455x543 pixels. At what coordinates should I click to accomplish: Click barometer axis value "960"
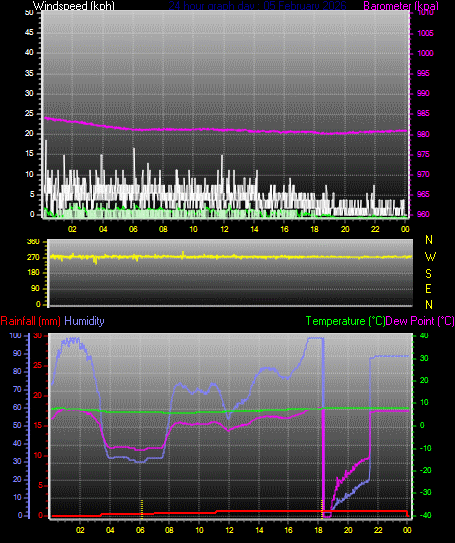(x=423, y=214)
